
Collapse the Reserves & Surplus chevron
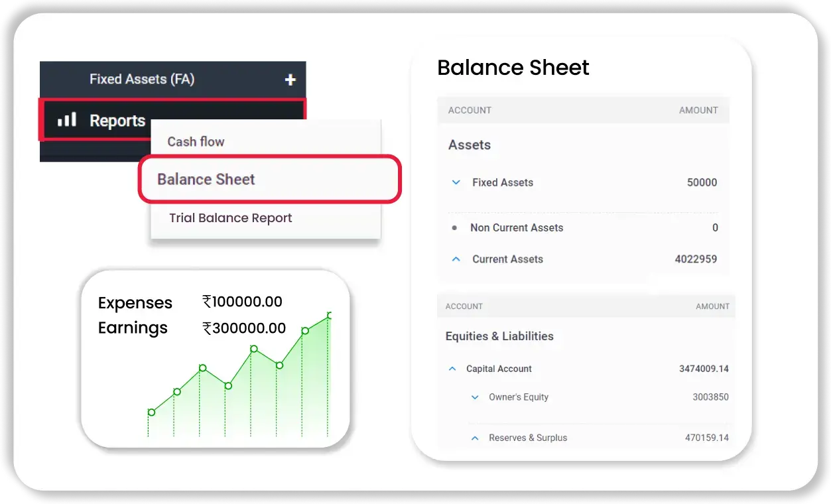click(475, 438)
